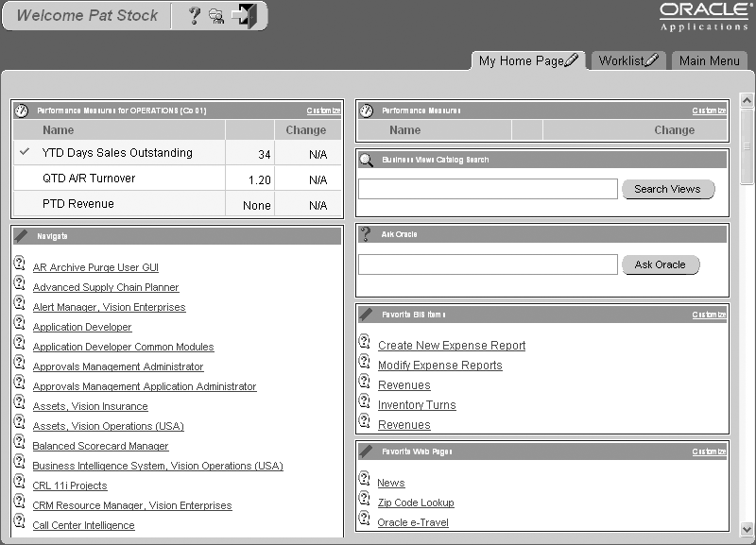Click icon beside Call Center Intelligence
Viewport: 756px width, 545px height.
[x=19, y=520]
